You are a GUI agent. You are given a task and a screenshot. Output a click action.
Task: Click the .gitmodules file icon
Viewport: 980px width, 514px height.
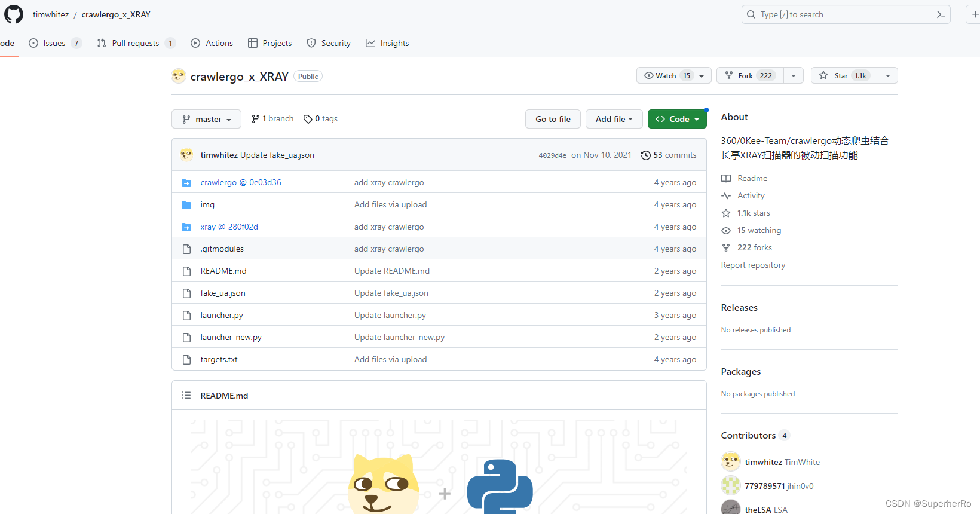[x=186, y=249]
